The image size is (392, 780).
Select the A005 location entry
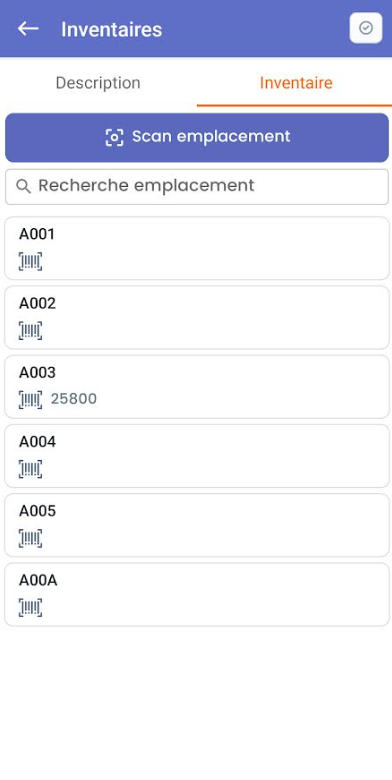(x=196, y=525)
